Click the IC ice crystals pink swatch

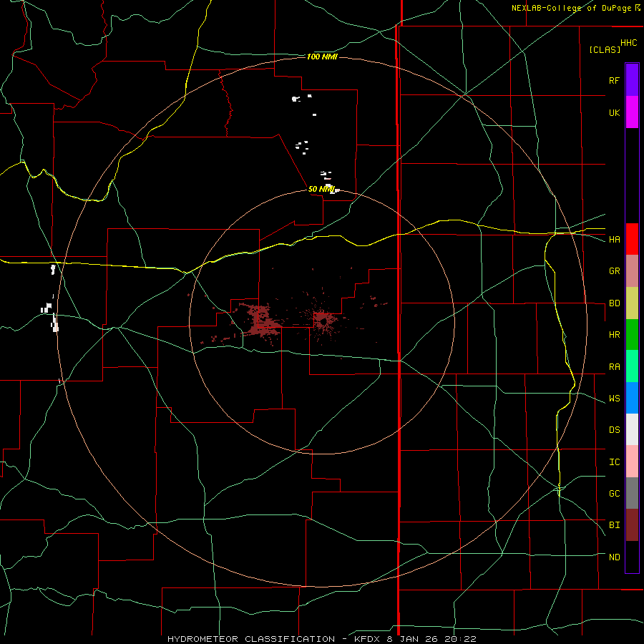pyautogui.click(x=632, y=462)
